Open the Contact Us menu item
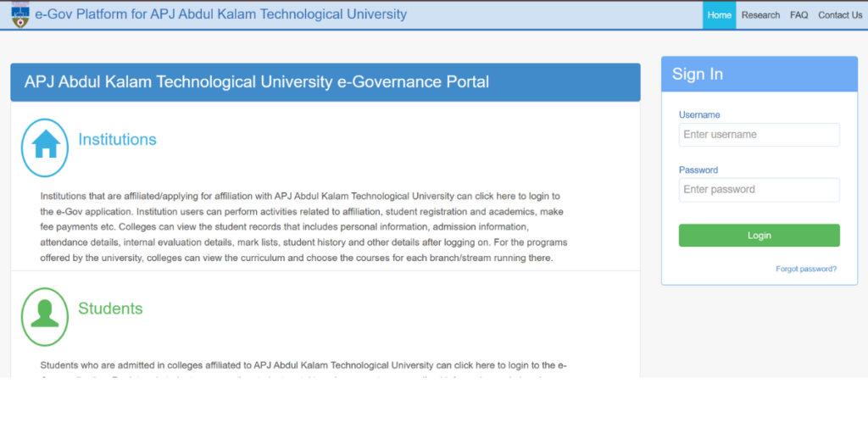Screen dimensions: 868x434 tap(840, 15)
